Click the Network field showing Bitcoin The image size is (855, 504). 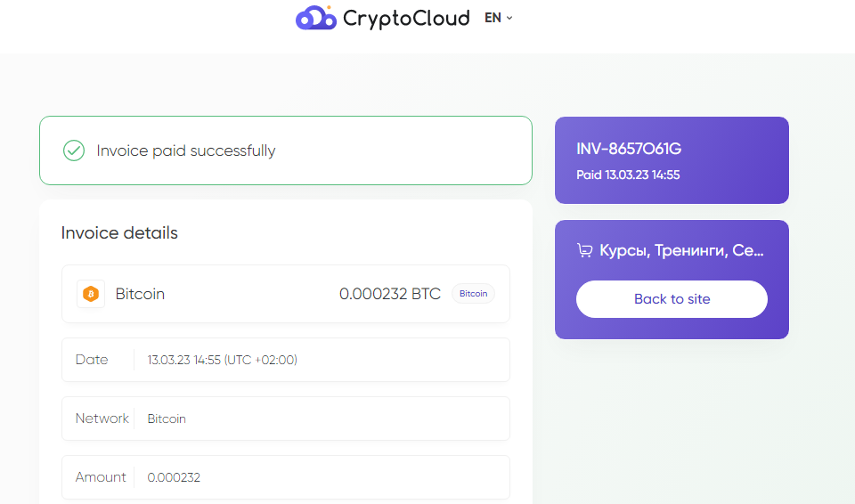pyautogui.click(x=286, y=419)
